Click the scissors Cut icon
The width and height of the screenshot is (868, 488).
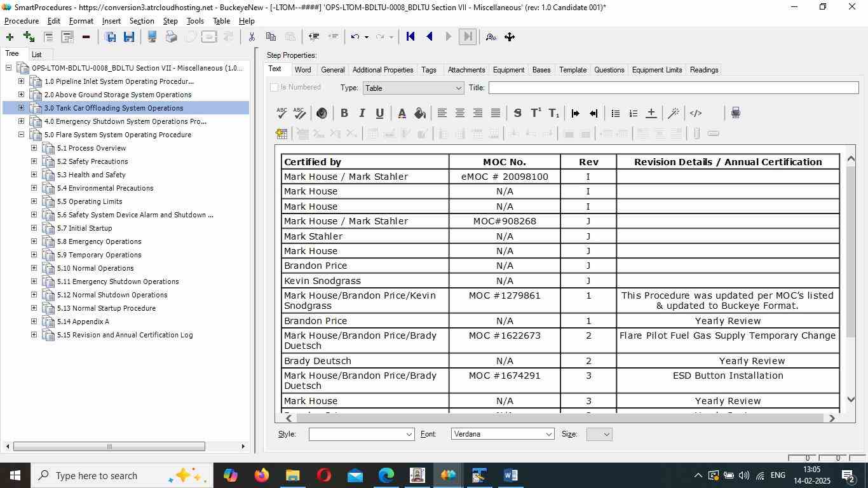coord(252,37)
